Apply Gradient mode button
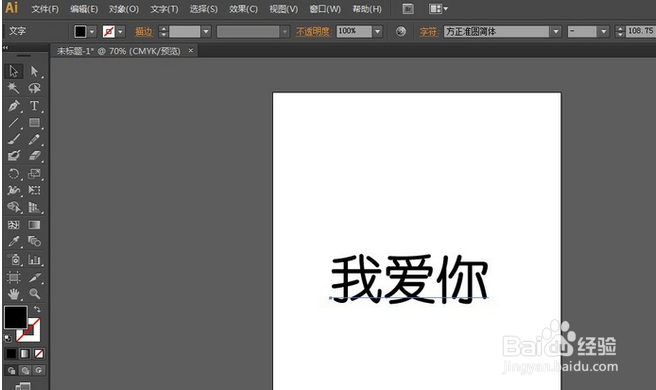The width and height of the screenshot is (656, 390). pos(25,354)
